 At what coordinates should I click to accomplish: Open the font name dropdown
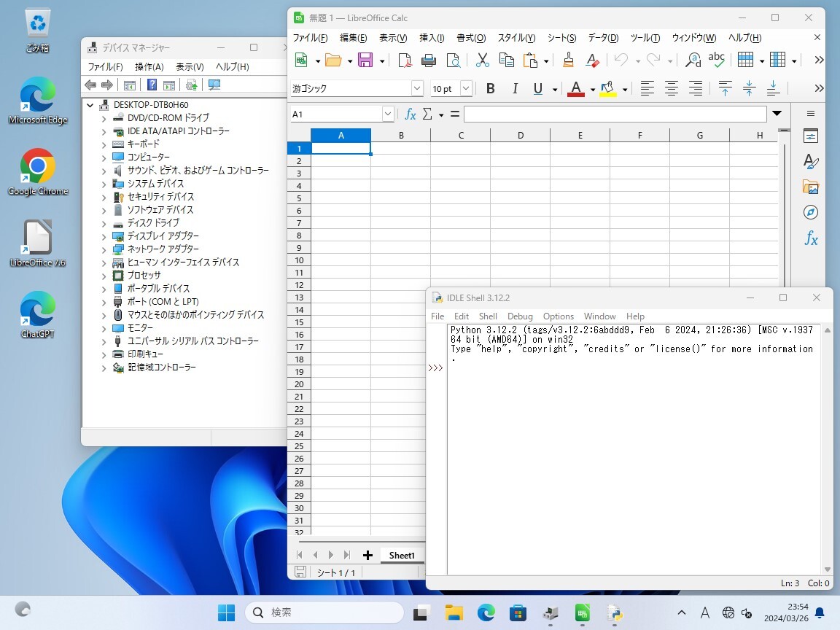coord(417,87)
